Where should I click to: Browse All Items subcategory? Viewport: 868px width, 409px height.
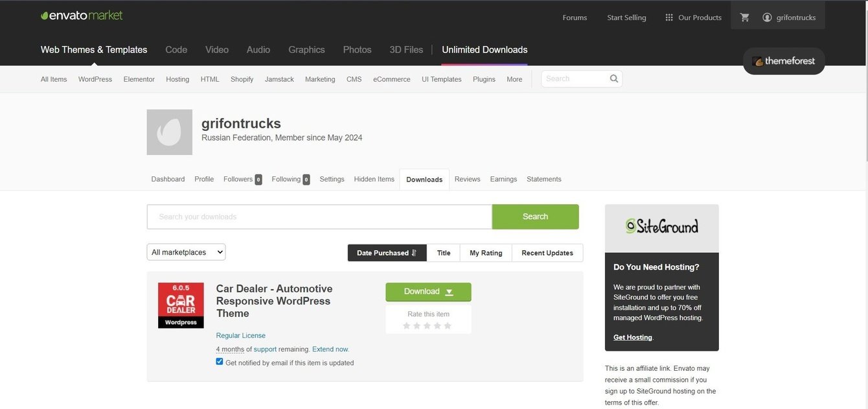tap(54, 79)
